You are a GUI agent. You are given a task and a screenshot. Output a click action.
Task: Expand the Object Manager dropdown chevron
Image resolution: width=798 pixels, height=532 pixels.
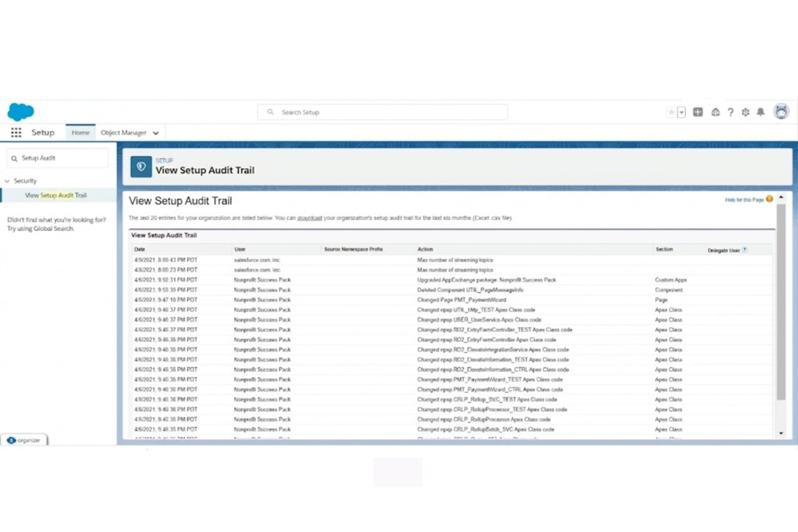[x=155, y=133]
